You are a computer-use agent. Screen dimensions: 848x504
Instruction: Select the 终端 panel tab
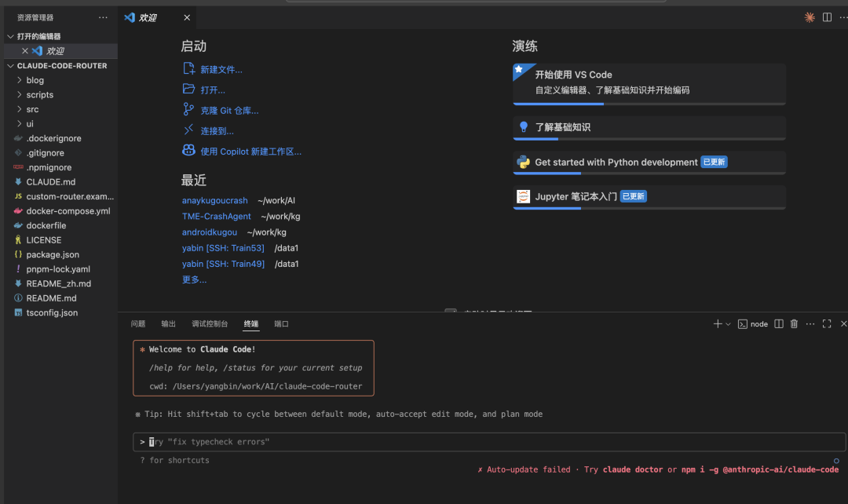point(251,324)
